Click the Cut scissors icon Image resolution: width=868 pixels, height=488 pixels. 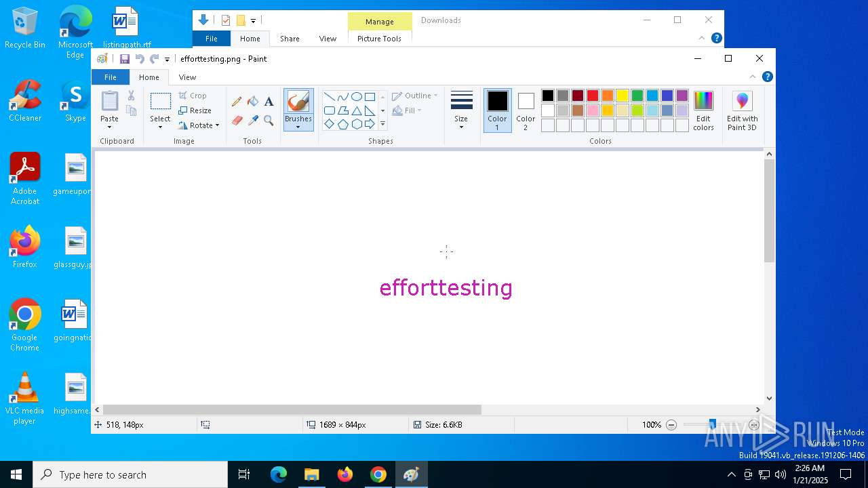pos(132,96)
